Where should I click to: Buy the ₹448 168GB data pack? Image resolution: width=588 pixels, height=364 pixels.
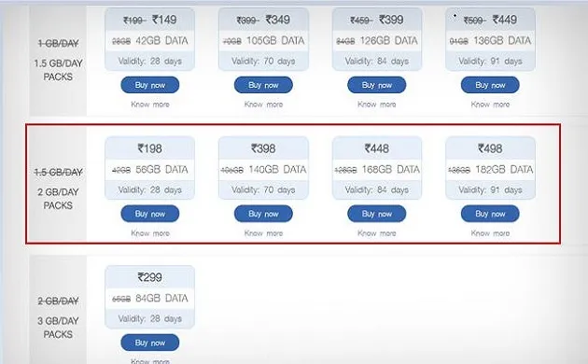tap(376, 214)
